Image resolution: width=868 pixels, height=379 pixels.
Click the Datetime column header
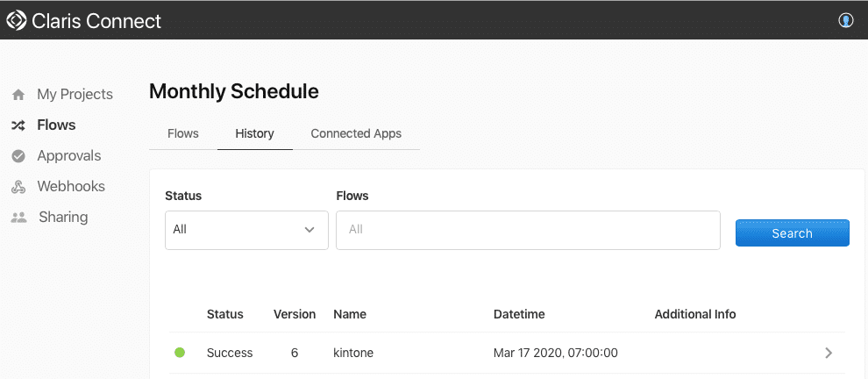pos(519,314)
